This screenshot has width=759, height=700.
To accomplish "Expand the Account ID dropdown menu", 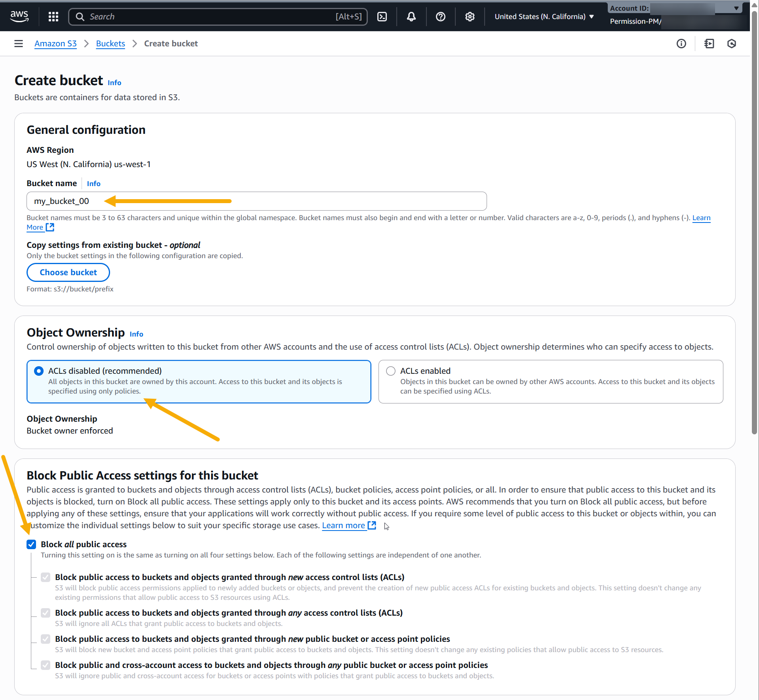I will pyautogui.click(x=736, y=8).
